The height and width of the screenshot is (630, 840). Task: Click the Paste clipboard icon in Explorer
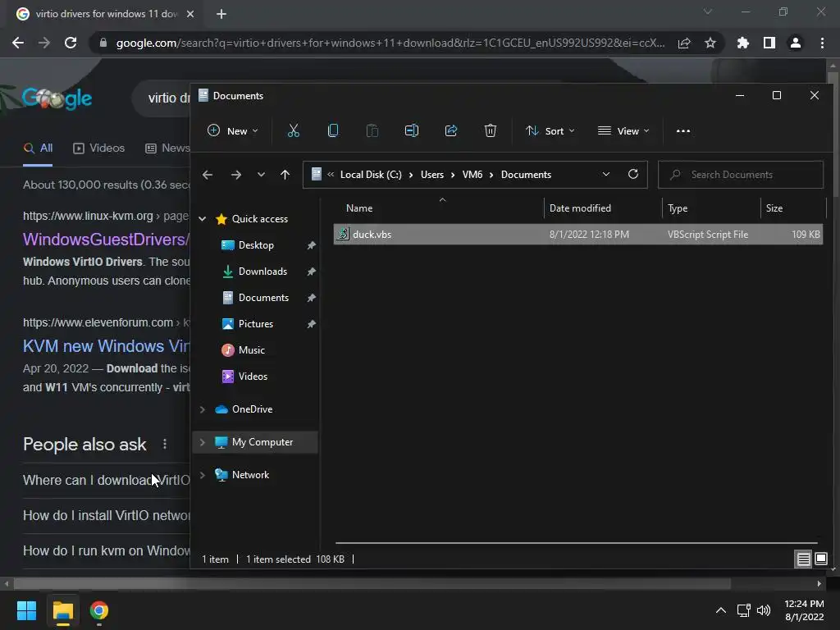372,130
